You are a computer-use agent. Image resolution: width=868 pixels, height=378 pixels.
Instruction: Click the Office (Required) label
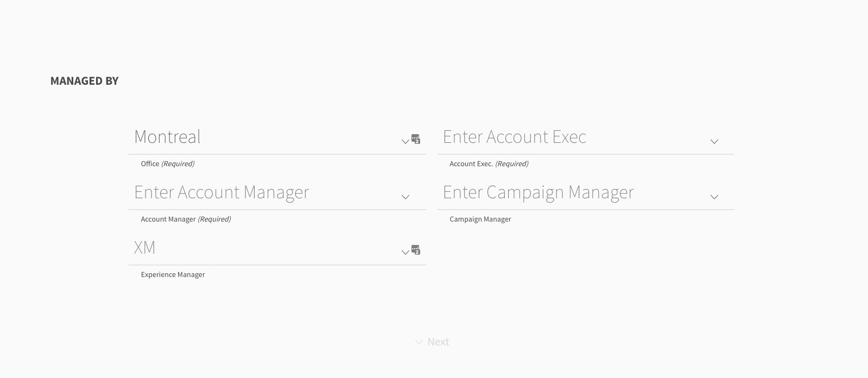click(167, 163)
